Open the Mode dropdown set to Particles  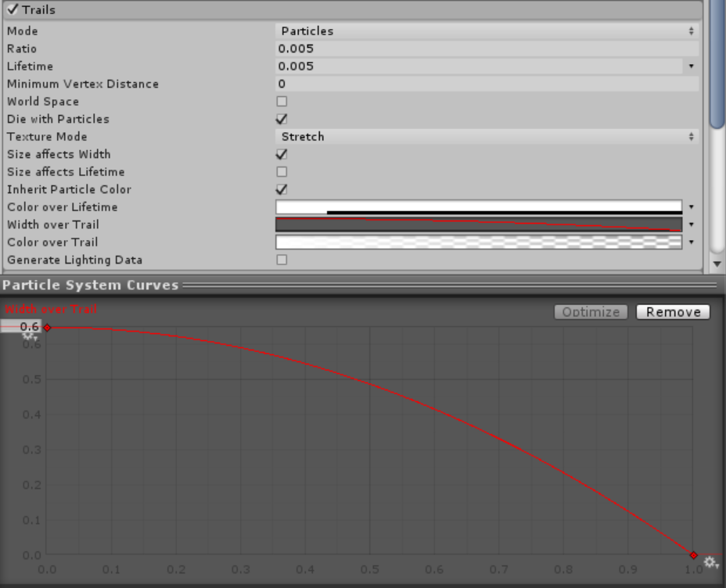[x=487, y=31]
